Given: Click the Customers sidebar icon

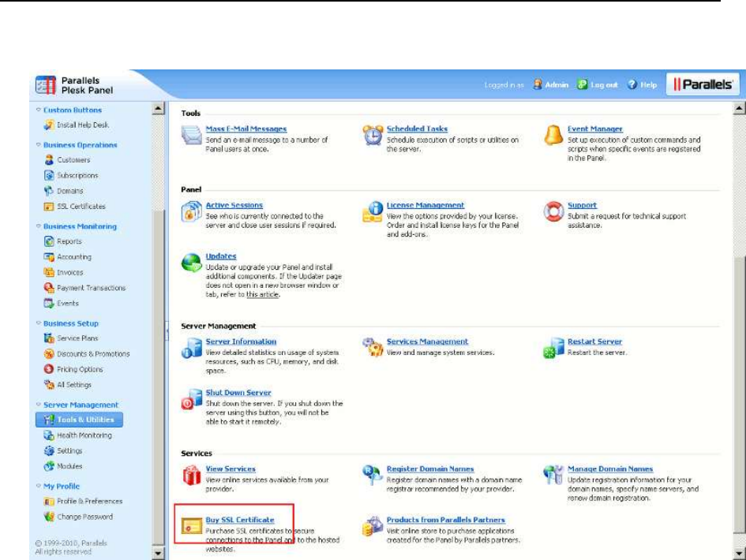Looking at the screenshot, I should pos(49,160).
